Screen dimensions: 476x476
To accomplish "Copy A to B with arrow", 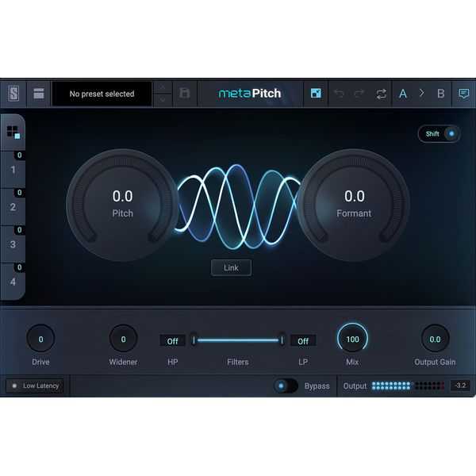I will click(422, 93).
